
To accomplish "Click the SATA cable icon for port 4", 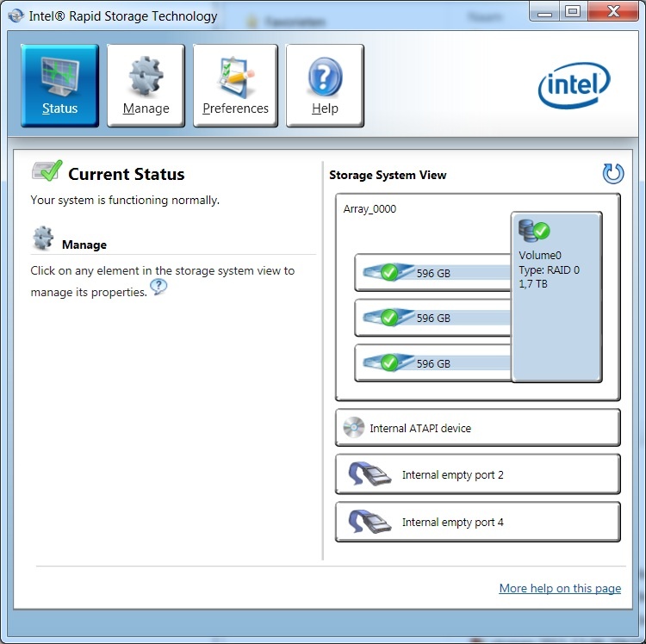I will (x=370, y=522).
